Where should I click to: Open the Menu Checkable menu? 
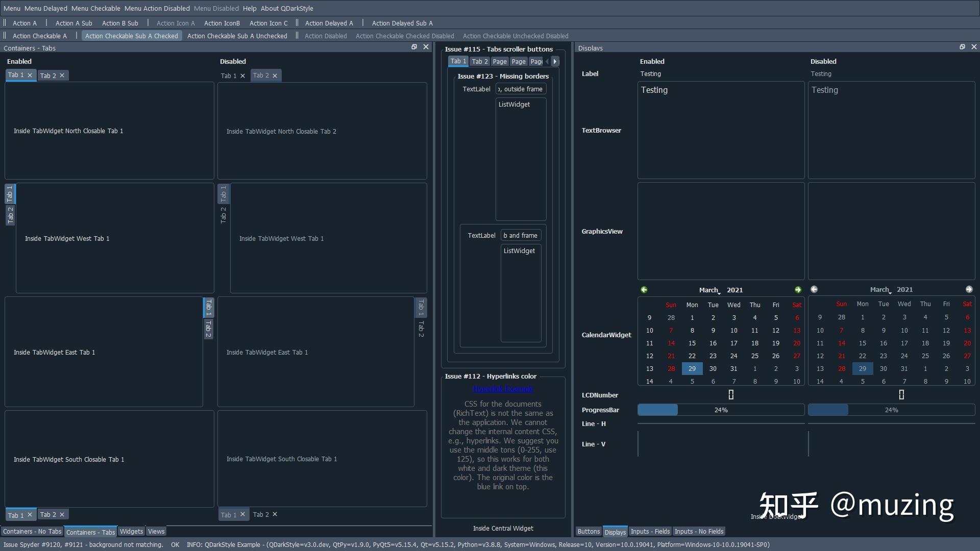[95, 8]
